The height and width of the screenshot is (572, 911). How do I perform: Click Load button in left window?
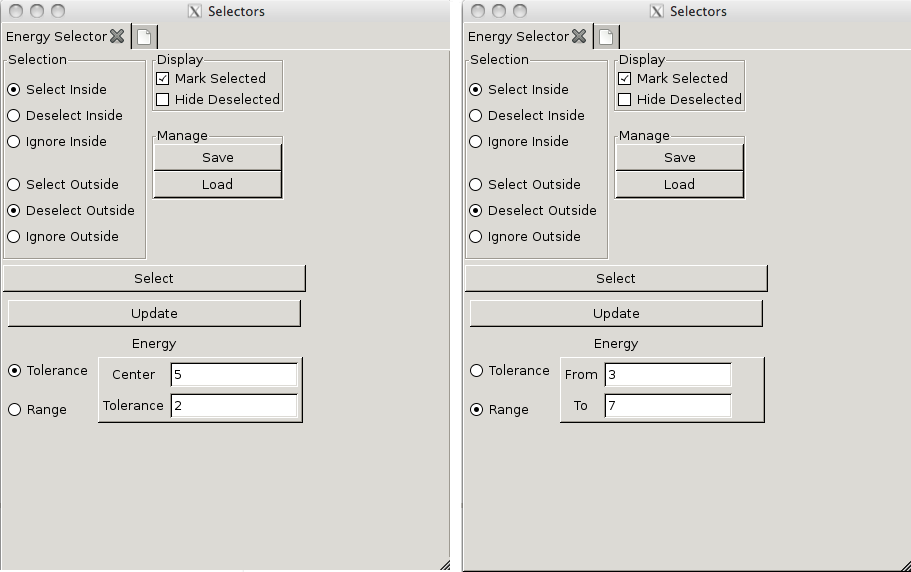coord(218,185)
